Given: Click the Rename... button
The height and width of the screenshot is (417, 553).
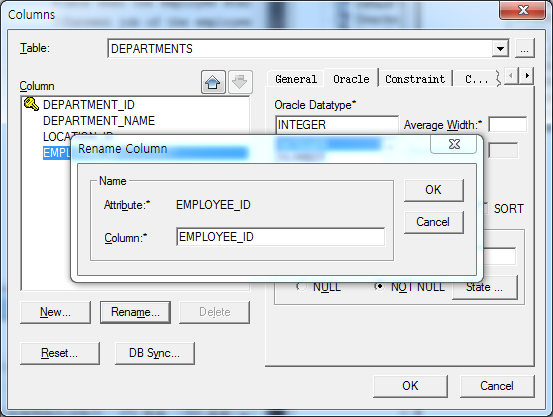Looking at the screenshot, I should point(135,312).
